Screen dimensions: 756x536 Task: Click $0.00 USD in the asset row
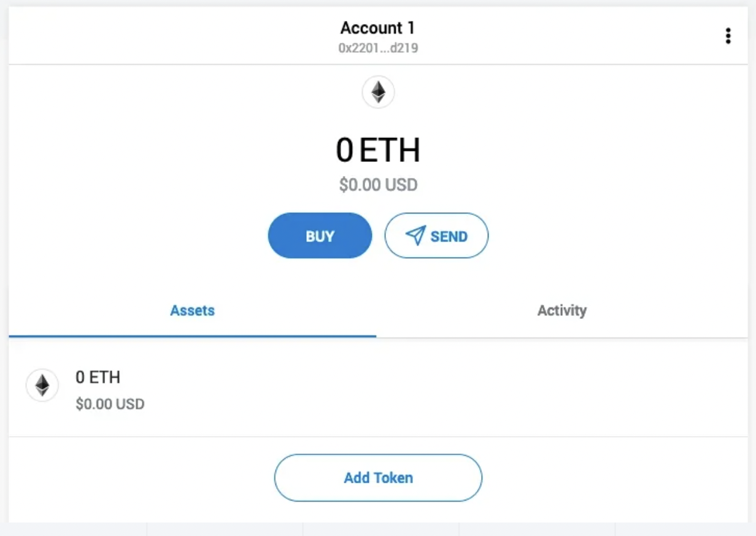coord(110,404)
